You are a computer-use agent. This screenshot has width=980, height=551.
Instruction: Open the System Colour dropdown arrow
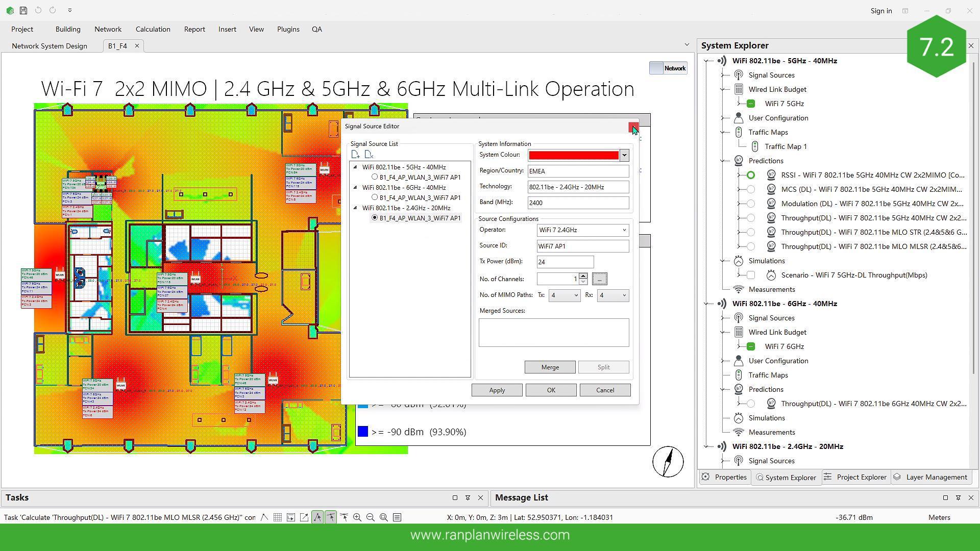pyautogui.click(x=624, y=155)
